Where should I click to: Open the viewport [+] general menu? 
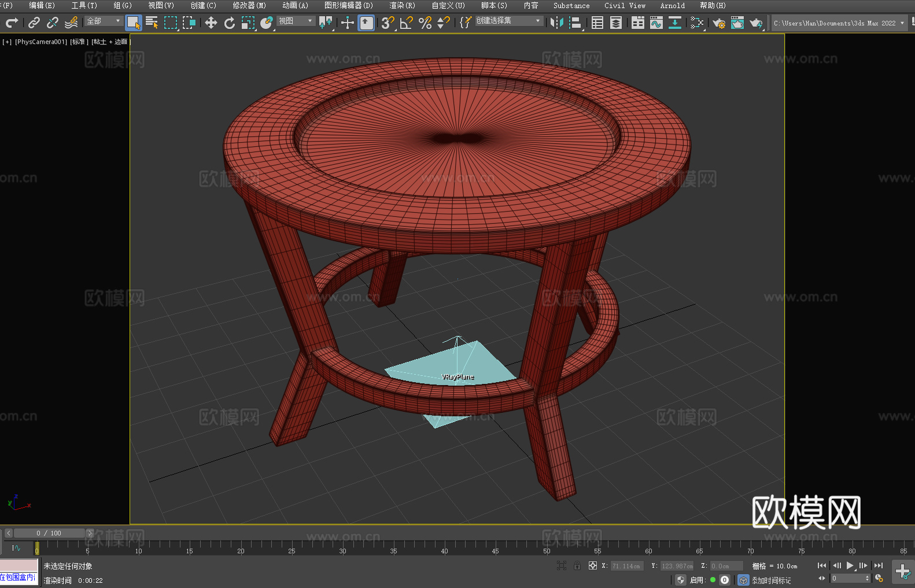[7, 42]
